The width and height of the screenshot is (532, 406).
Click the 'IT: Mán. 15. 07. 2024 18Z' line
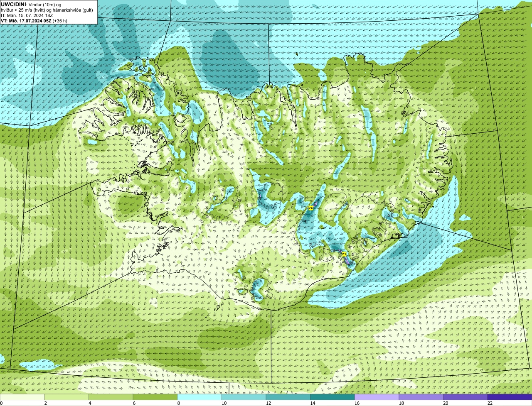pyautogui.click(x=27, y=15)
